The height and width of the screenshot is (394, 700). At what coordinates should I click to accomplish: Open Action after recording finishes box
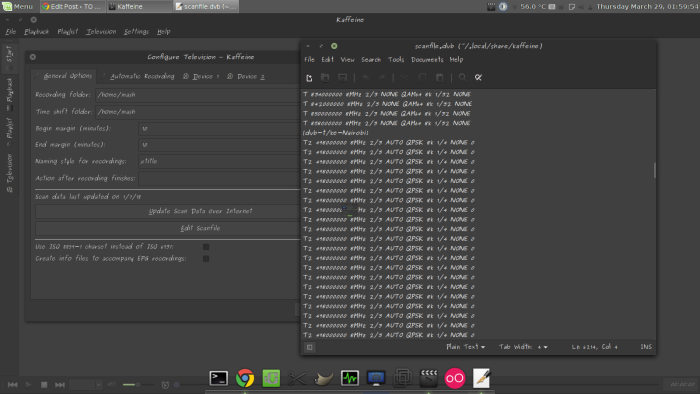click(x=219, y=178)
